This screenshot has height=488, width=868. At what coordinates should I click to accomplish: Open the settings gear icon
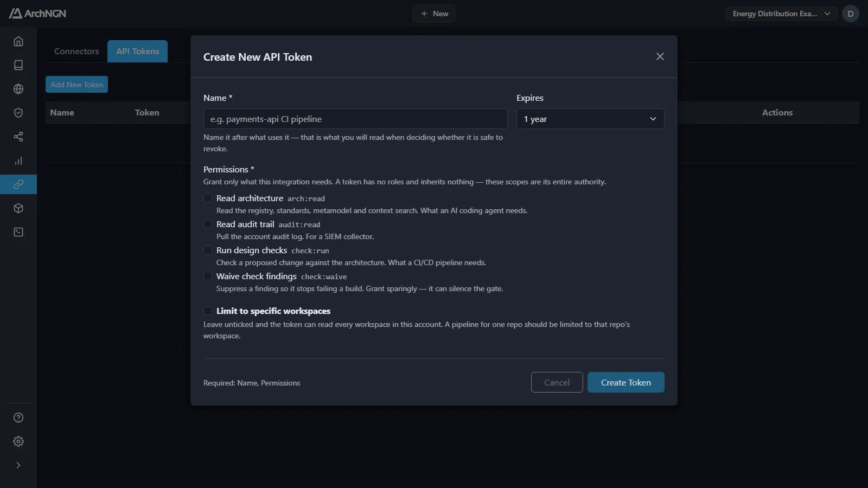pyautogui.click(x=18, y=441)
